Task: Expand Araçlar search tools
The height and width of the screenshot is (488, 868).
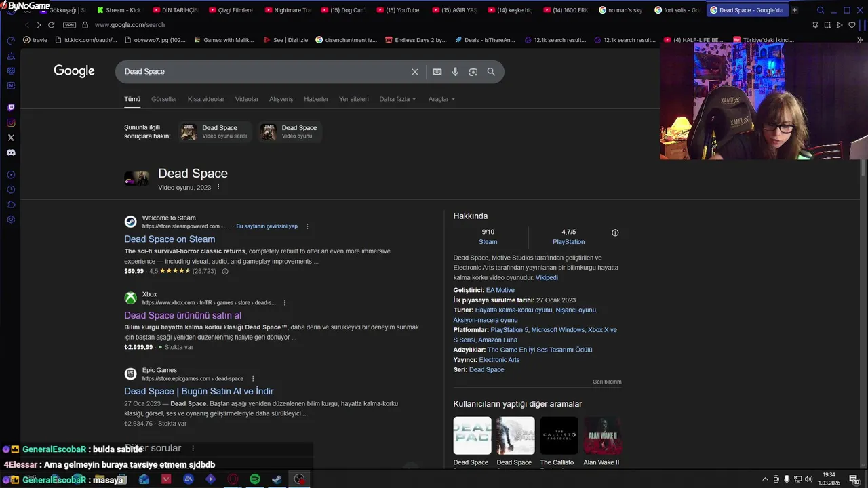Action: coord(441,99)
